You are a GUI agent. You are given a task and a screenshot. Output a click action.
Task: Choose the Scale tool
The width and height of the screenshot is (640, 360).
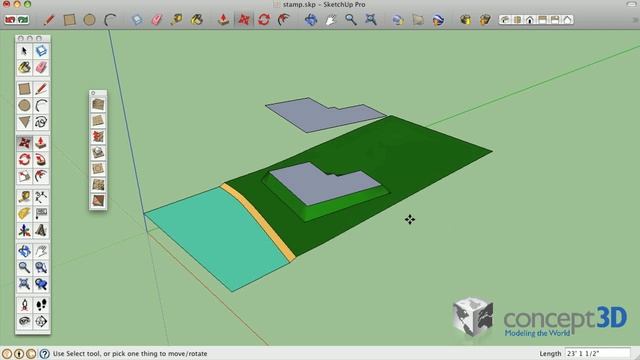tap(24, 176)
